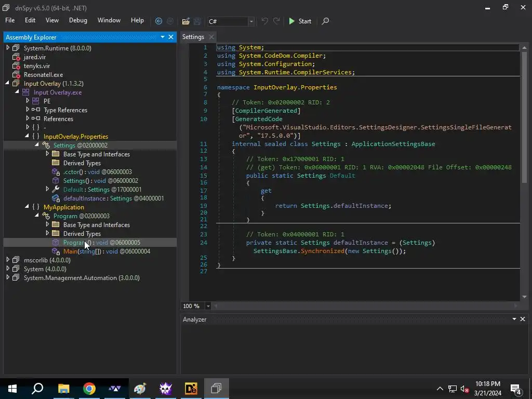Open the View menu

[52, 20]
